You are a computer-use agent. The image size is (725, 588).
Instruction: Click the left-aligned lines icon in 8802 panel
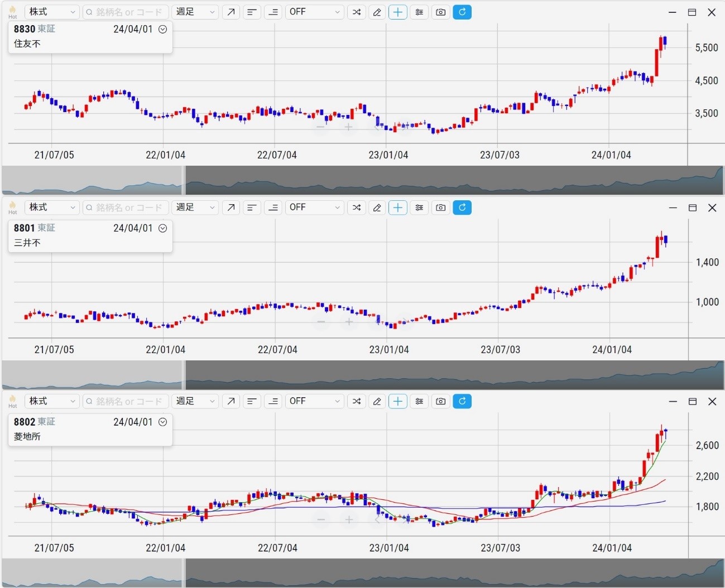point(252,401)
